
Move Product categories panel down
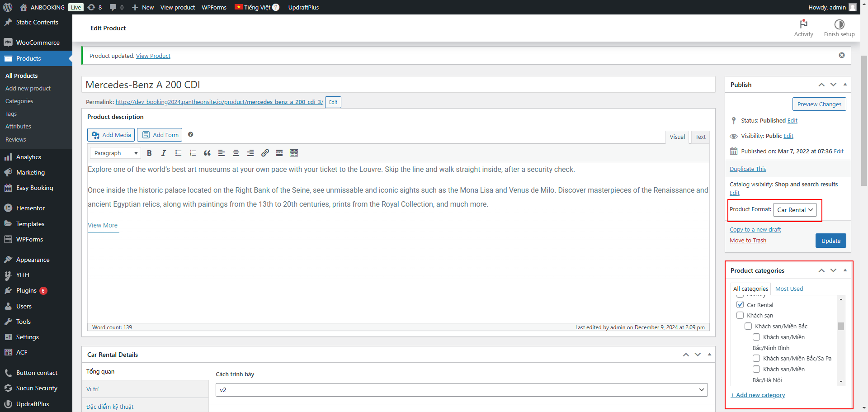pos(833,270)
